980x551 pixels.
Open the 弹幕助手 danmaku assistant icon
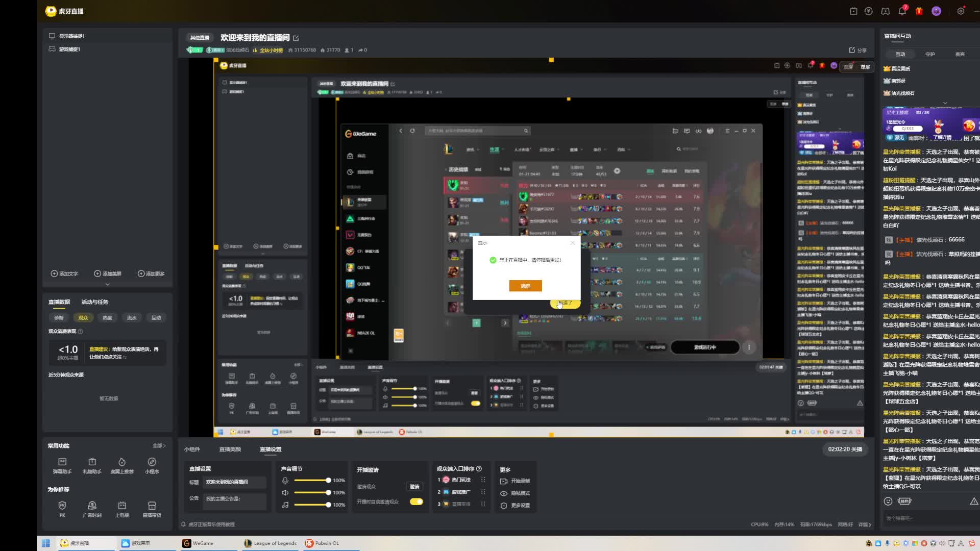[x=62, y=462]
